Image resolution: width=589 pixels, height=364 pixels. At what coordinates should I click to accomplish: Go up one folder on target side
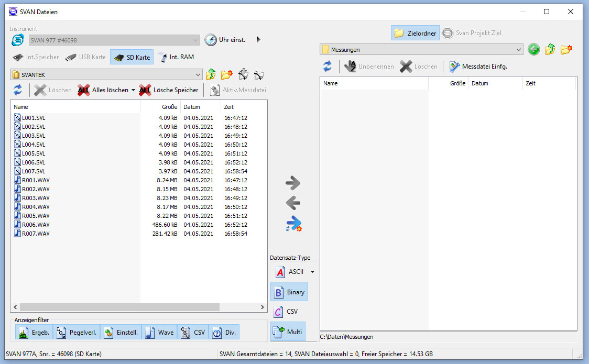[550, 49]
